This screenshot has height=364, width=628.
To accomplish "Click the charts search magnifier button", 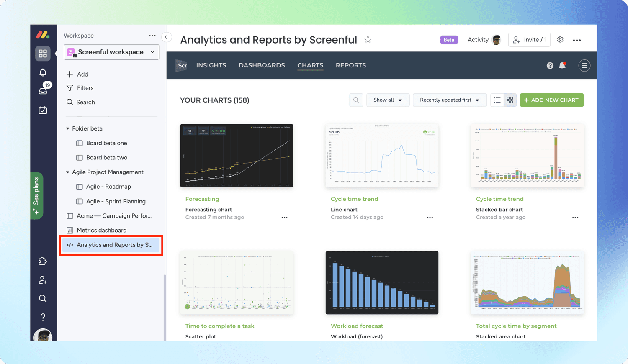I will pyautogui.click(x=356, y=100).
